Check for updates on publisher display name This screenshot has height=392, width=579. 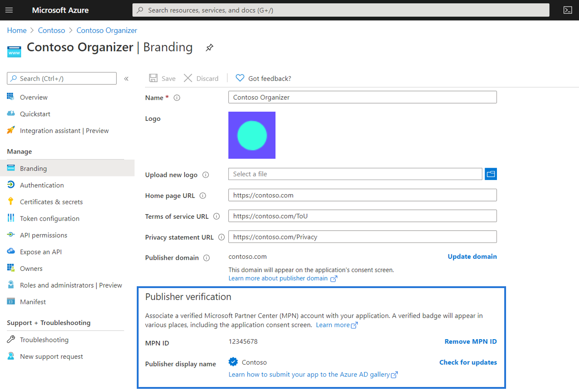click(468, 362)
